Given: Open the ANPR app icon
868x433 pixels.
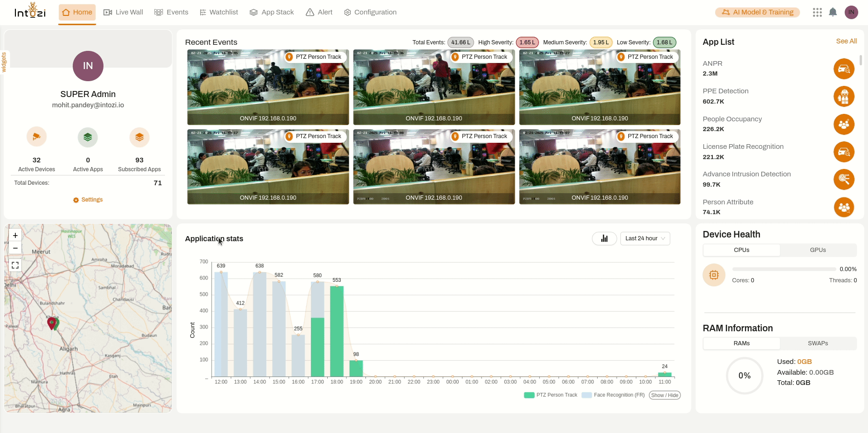Looking at the screenshot, I should pyautogui.click(x=844, y=69).
